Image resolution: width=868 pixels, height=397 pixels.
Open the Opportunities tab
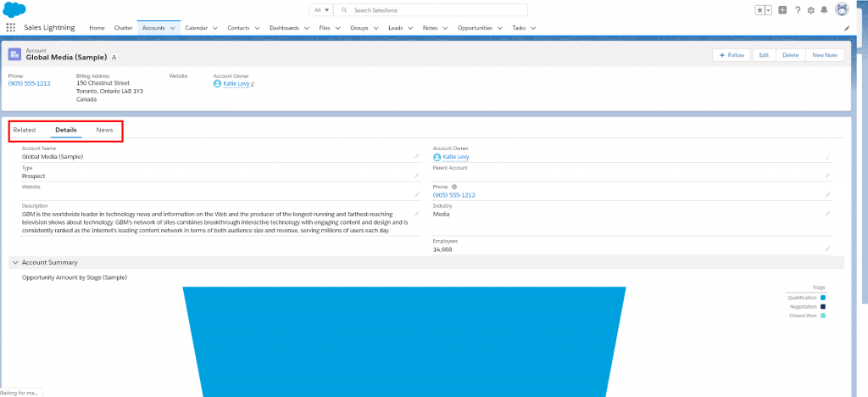pos(475,28)
